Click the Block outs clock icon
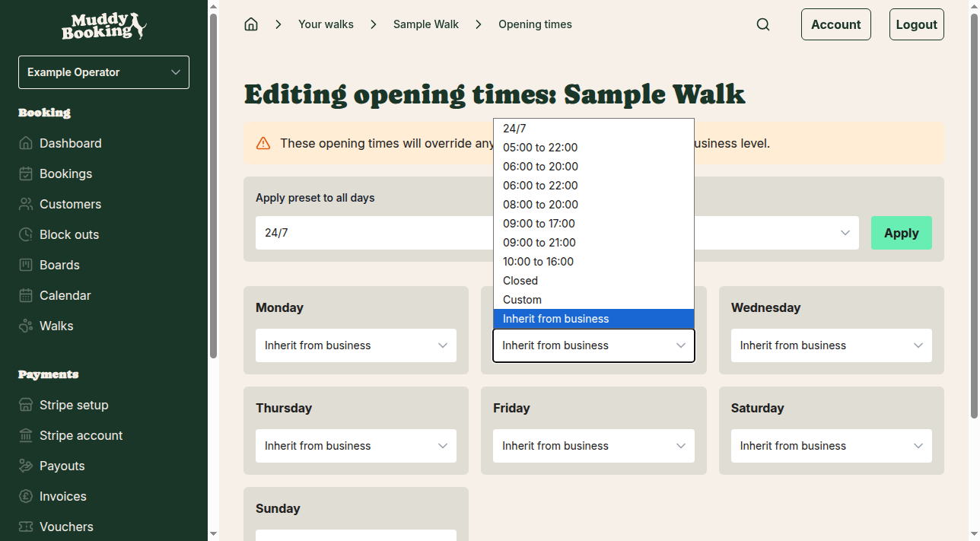 [x=25, y=234]
